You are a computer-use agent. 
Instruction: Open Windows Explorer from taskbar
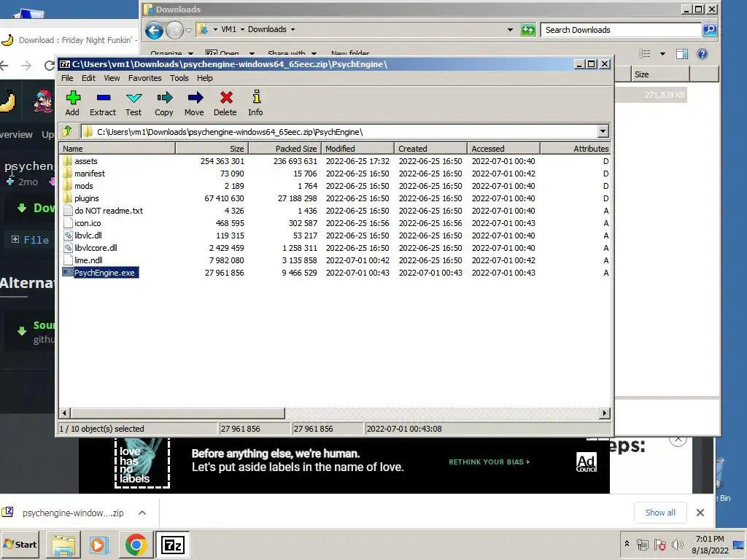pyautogui.click(x=63, y=545)
